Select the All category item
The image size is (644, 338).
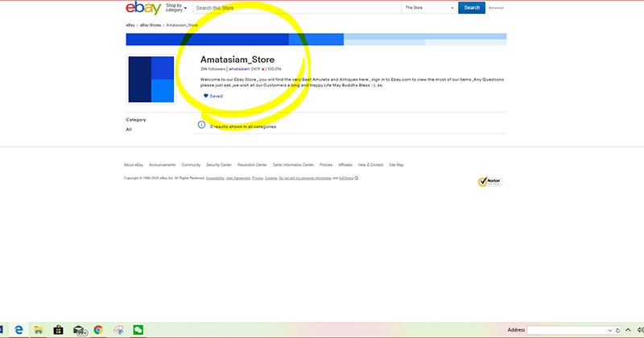(x=129, y=130)
